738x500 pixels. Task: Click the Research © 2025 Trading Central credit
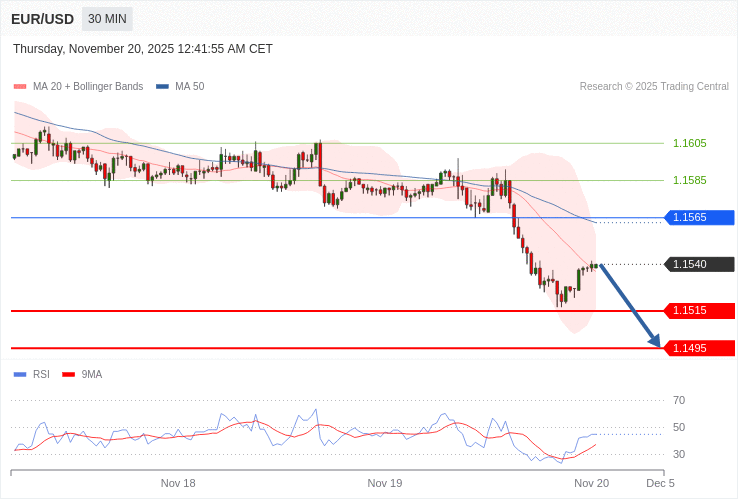click(x=654, y=87)
